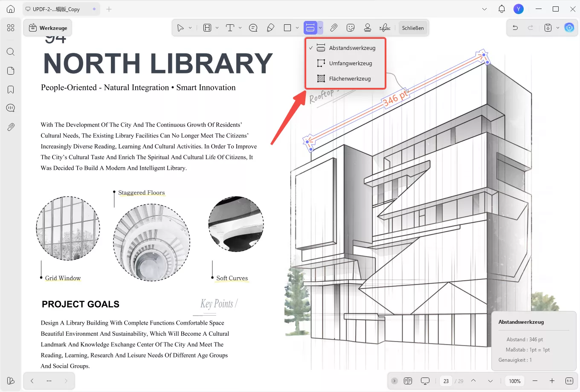Select the stamp tool

click(367, 28)
